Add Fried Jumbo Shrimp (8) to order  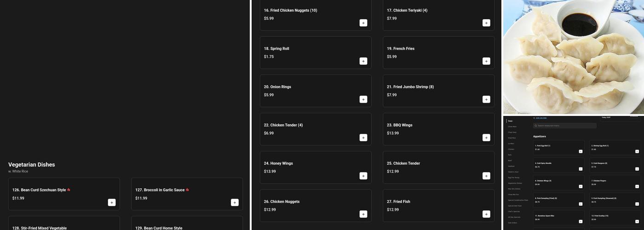pos(486,99)
